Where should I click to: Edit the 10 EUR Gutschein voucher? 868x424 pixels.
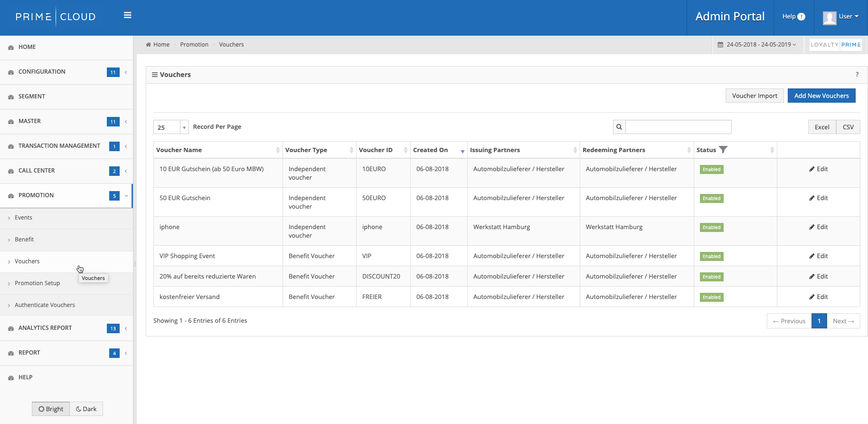[819, 169]
